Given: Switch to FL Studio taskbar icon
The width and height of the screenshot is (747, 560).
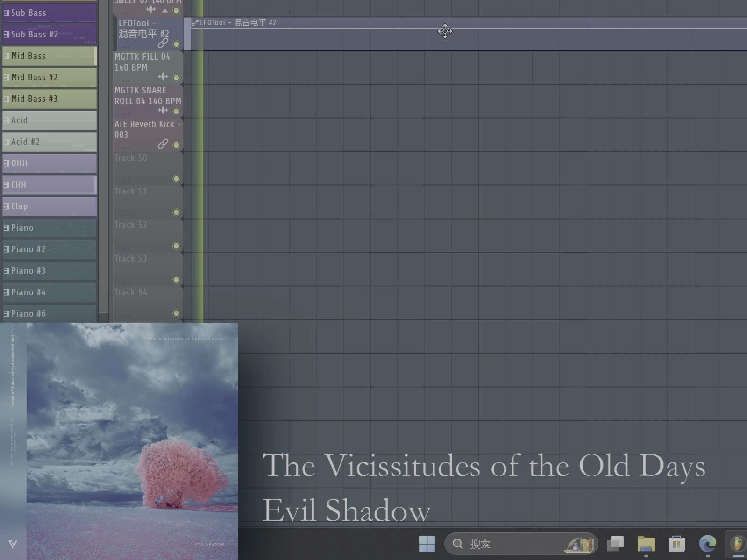Looking at the screenshot, I should click(737, 544).
